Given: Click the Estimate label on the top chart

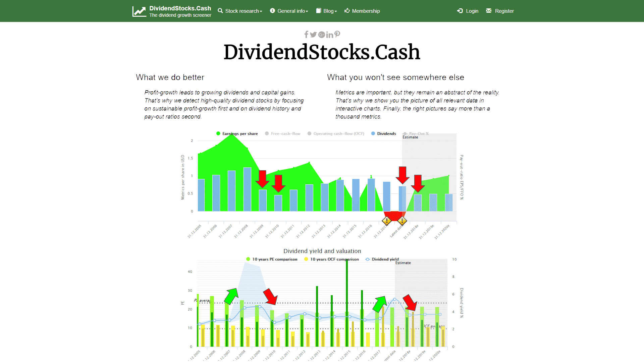Looking at the screenshot, I should [410, 137].
